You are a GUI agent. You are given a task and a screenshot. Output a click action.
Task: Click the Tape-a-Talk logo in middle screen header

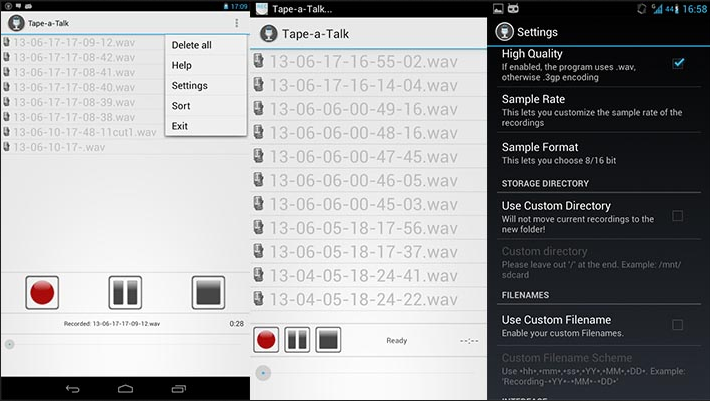pos(269,33)
